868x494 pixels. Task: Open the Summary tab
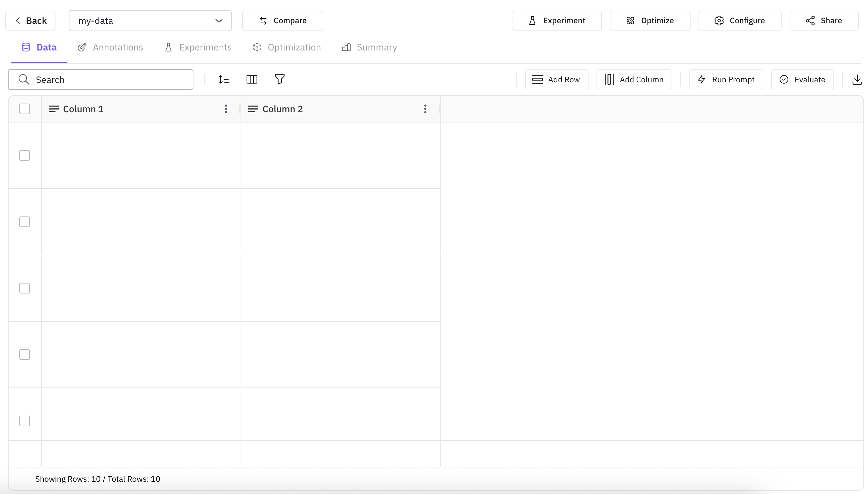369,47
